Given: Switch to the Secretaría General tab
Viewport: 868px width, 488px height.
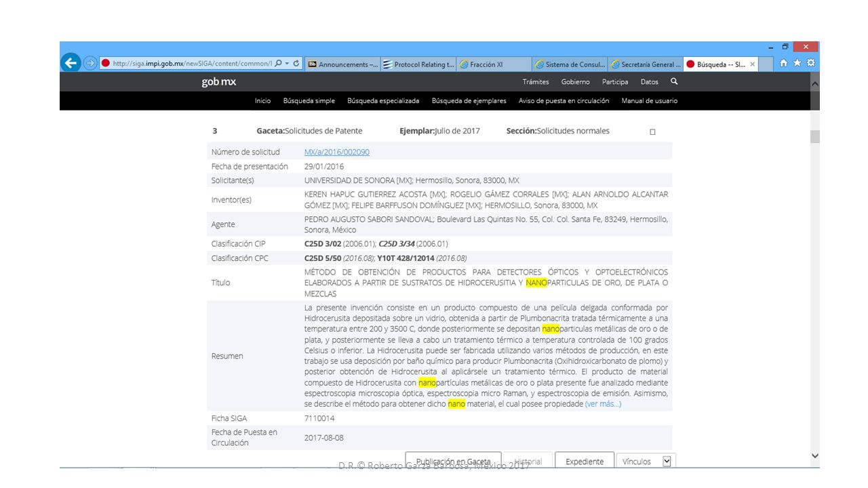Looking at the screenshot, I should (x=646, y=64).
